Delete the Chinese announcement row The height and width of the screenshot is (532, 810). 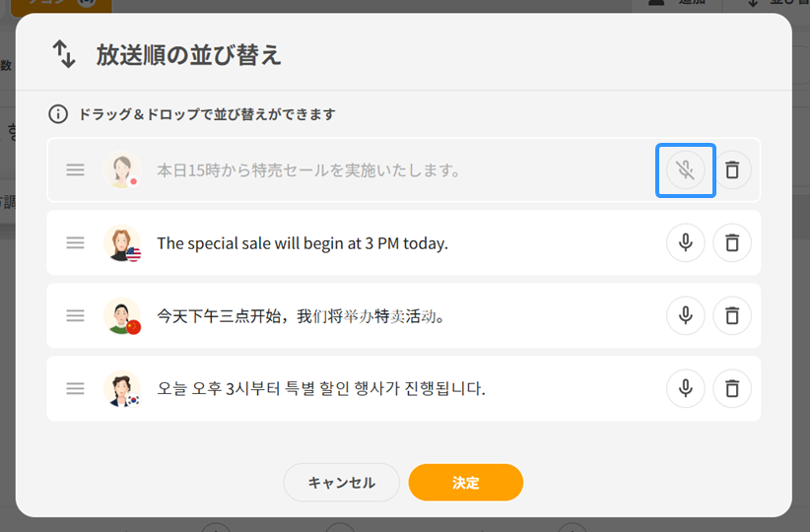tap(732, 315)
